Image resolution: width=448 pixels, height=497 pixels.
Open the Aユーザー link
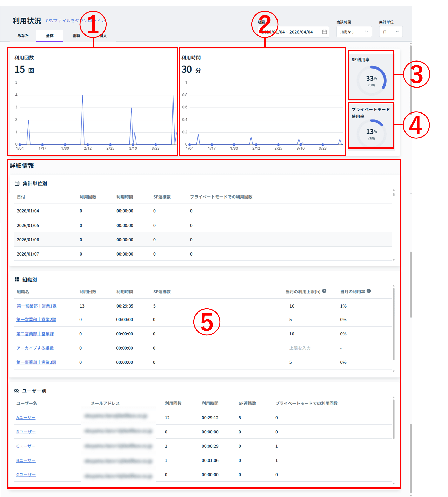(x=26, y=418)
